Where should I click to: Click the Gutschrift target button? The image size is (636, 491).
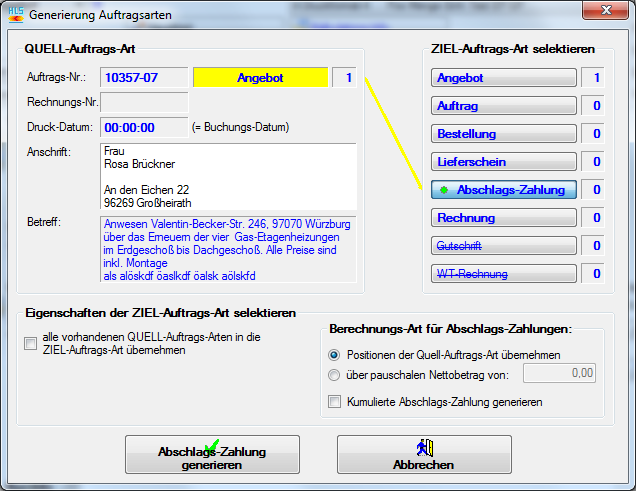[x=504, y=246]
